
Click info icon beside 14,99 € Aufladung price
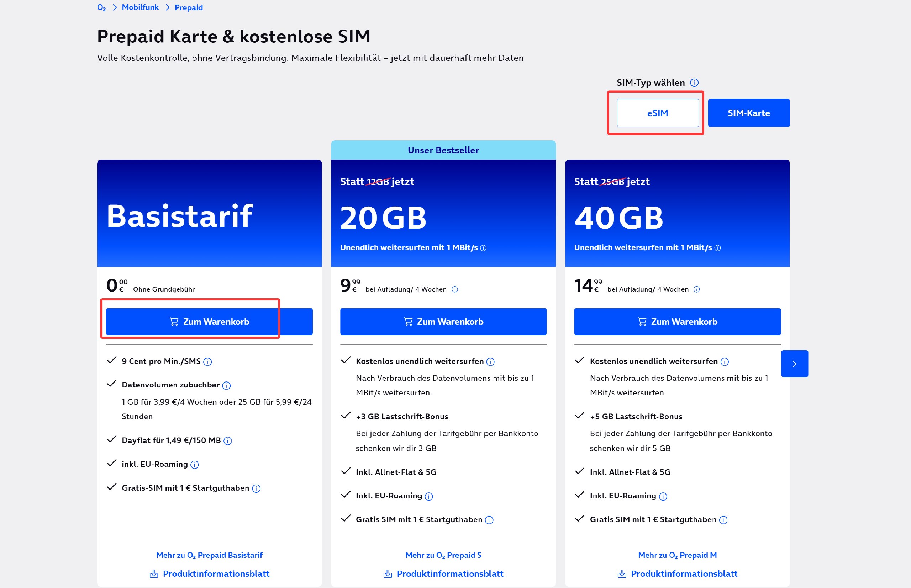click(697, 289)
